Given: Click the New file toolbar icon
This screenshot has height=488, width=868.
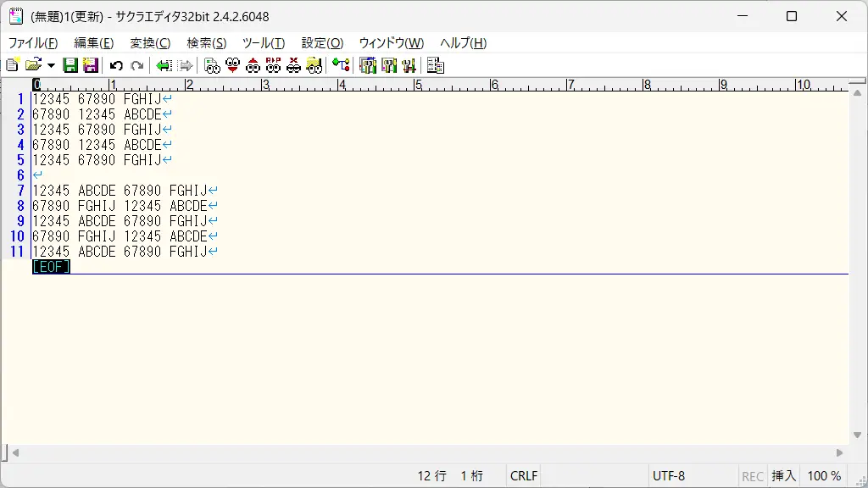Looking at the screenshot, I should click(12, 65).
